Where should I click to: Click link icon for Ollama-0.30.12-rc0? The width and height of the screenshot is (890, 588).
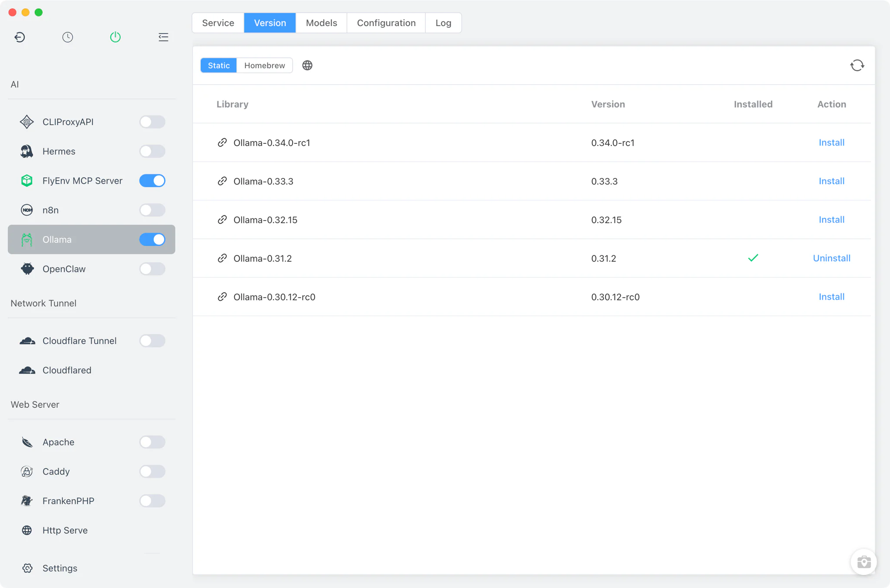pos(222,297)
